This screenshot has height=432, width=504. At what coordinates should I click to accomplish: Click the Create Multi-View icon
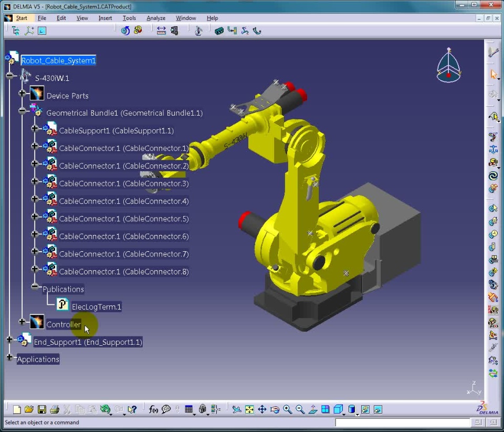coord(325,409)
